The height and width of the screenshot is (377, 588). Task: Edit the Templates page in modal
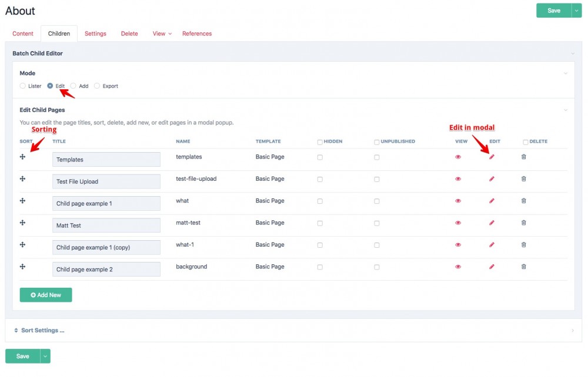coord(492,157)
